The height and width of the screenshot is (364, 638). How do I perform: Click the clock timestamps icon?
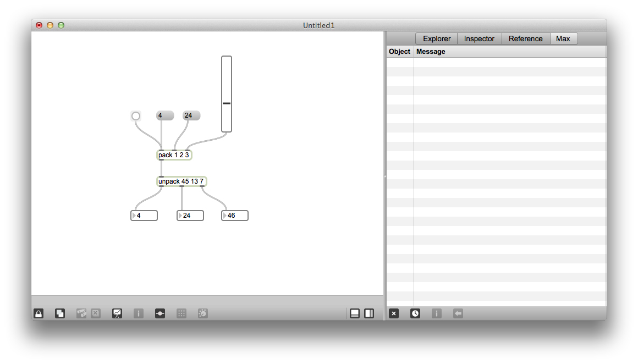(415, 313)
